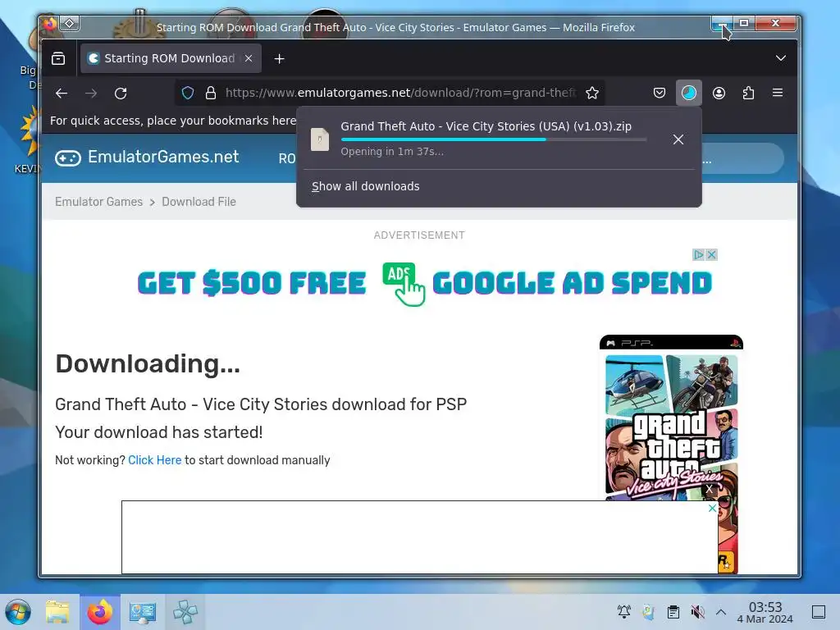Open the Extensions puzzle icon
840x630 pixels.
(x=748, y=94)
